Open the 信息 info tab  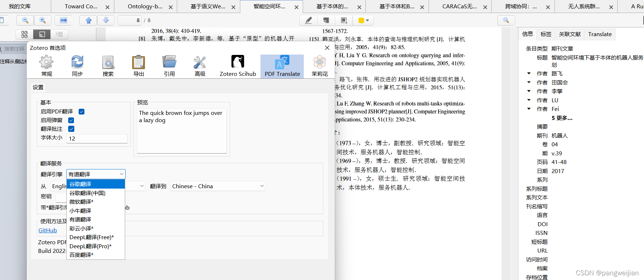pos(527,34)
